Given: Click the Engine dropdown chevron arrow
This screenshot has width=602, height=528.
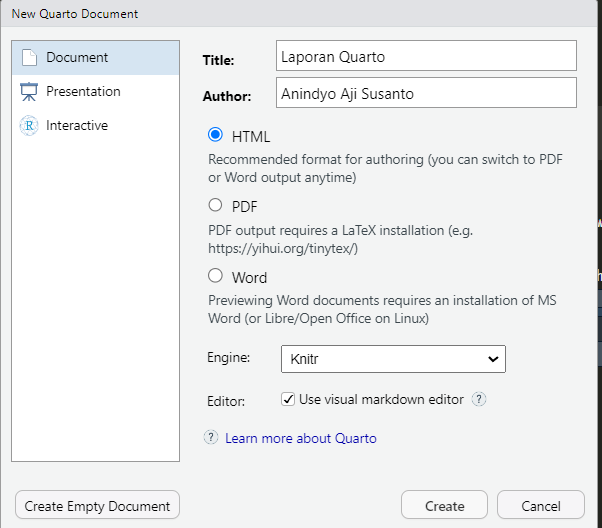Looking at the screenshot, I should [493, 359].
